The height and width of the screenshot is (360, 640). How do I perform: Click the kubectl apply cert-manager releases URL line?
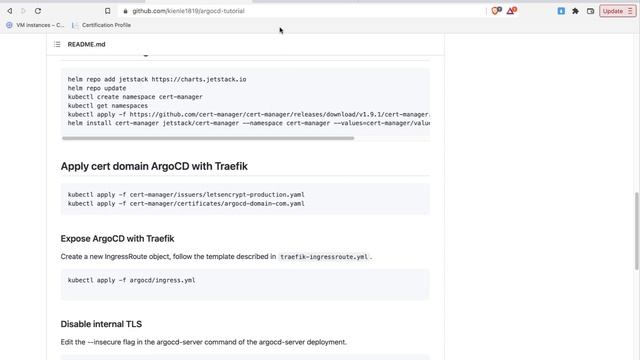(x=249, y=114)
